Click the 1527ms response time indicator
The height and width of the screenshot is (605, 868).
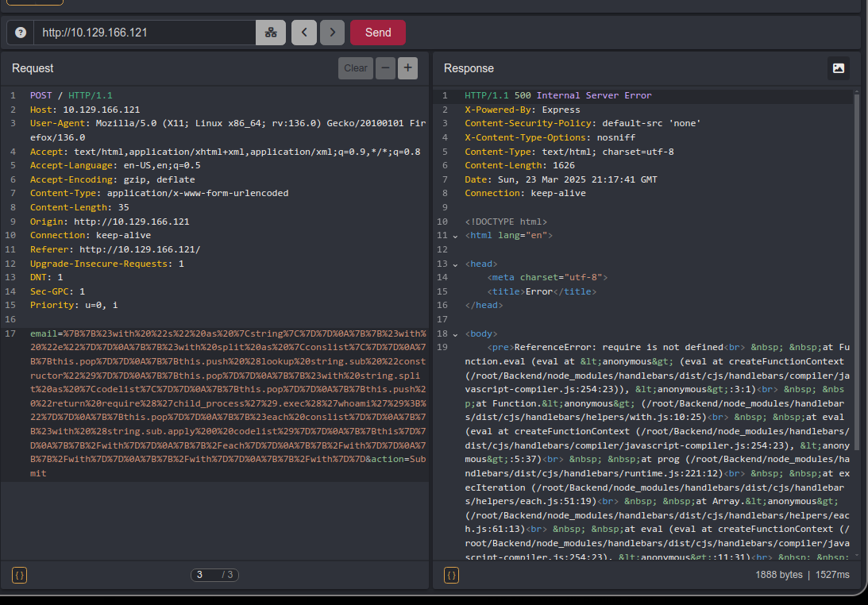(x=832, y=575)
